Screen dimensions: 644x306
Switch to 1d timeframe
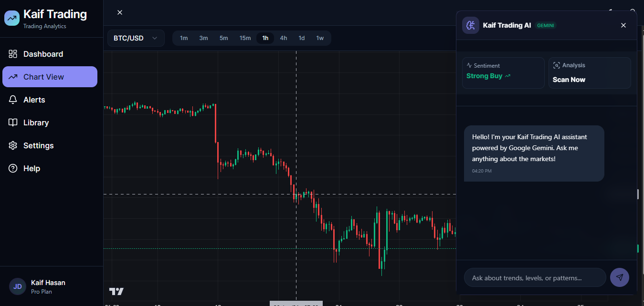pyautogui.click(x=302, y=38)
